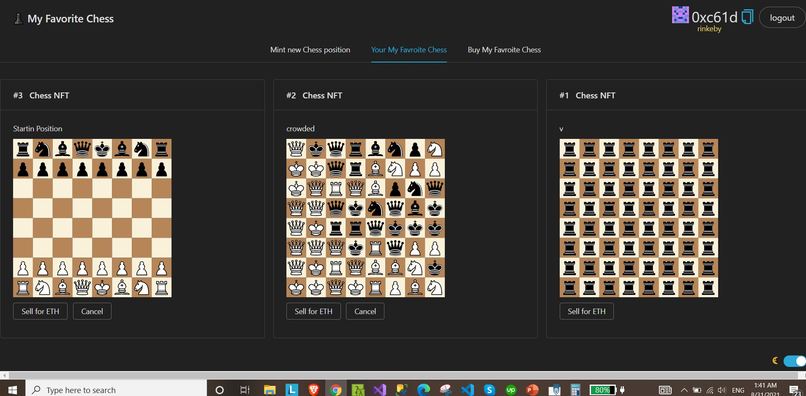The height and width of the screenshot is (396, 806).
Task: Open the Windows Start menu
Action: [12, 390]
